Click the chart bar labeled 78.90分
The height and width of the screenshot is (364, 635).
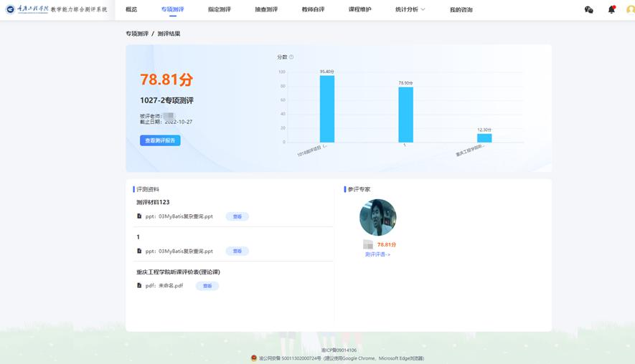(406, 115)
